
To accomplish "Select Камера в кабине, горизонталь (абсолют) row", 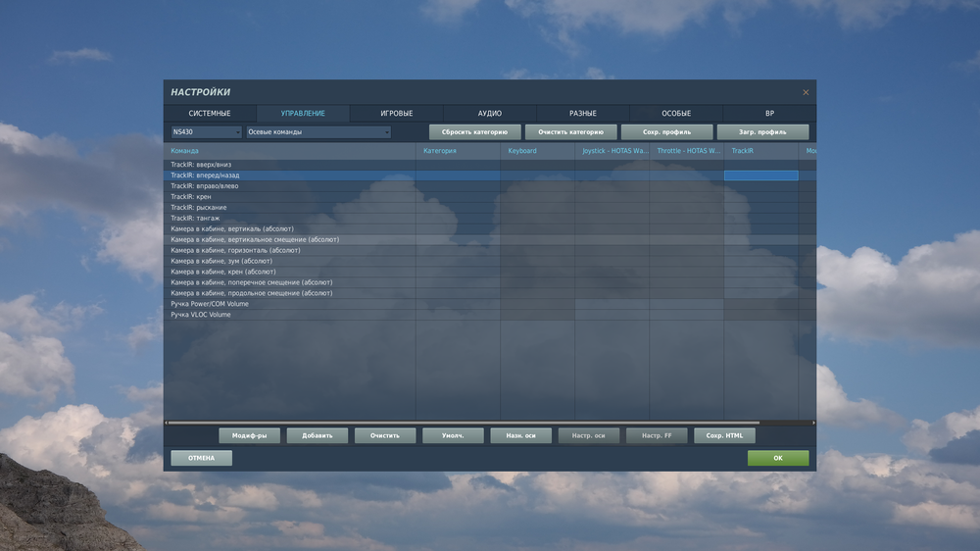I will (490, 250).
